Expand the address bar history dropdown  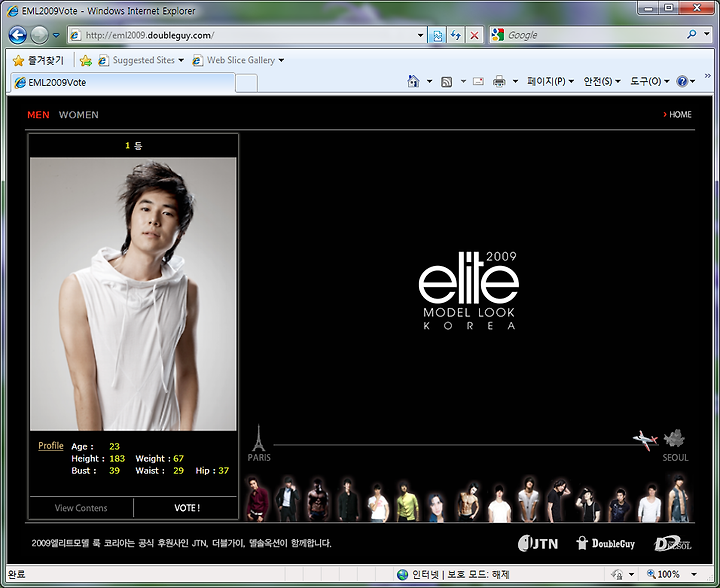(420, 35)
